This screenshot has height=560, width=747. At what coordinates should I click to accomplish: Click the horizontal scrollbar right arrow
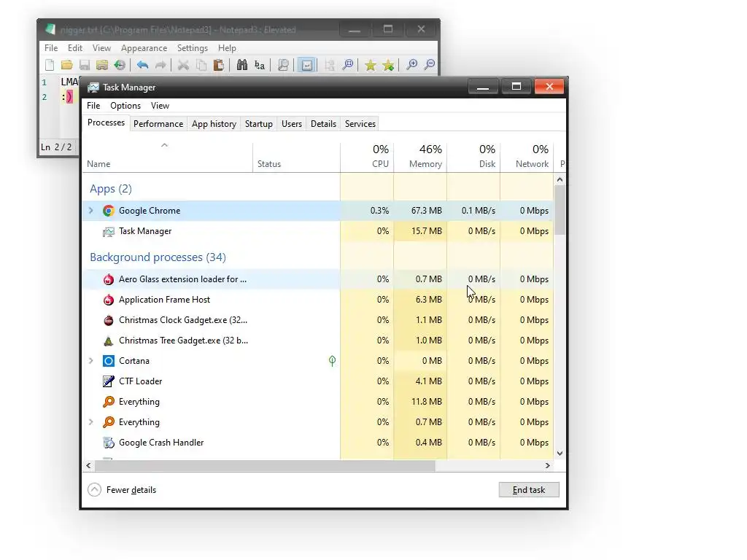click(547, 465)
